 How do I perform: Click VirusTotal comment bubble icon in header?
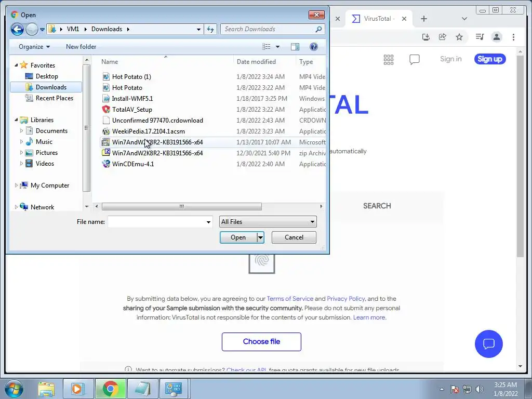tap(414, 59)
